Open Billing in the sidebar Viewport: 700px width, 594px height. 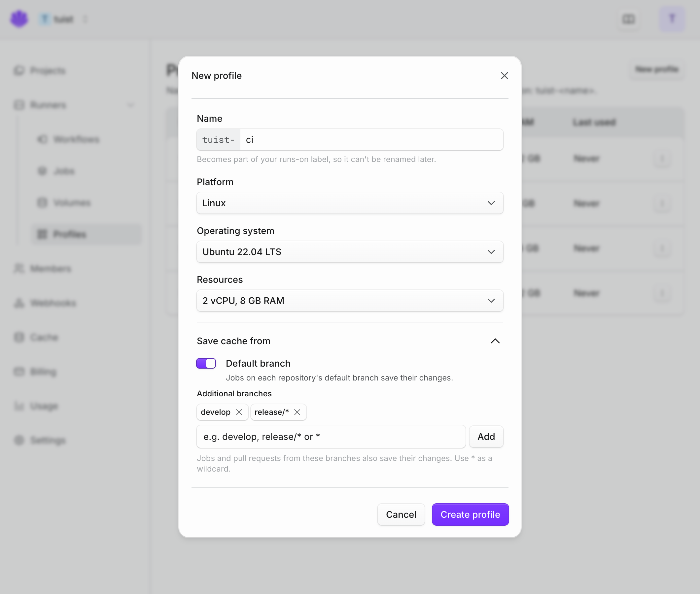(36, 372)
